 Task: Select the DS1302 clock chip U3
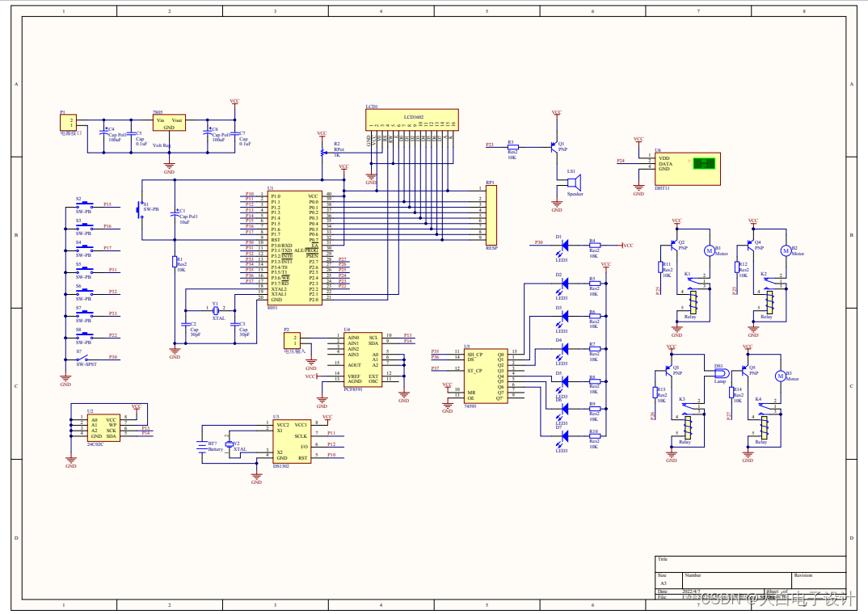tap(292, 441)
